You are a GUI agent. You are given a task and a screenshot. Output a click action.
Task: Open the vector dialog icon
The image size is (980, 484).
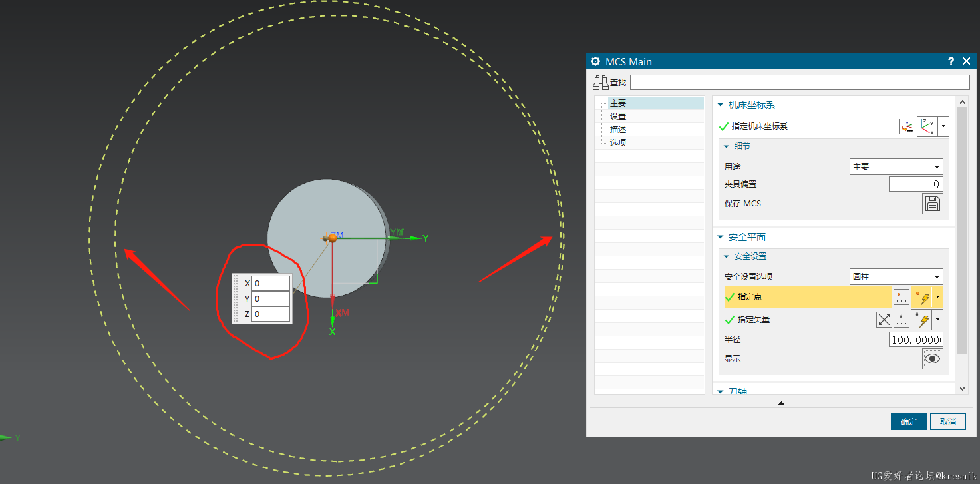tap(901, 320)
